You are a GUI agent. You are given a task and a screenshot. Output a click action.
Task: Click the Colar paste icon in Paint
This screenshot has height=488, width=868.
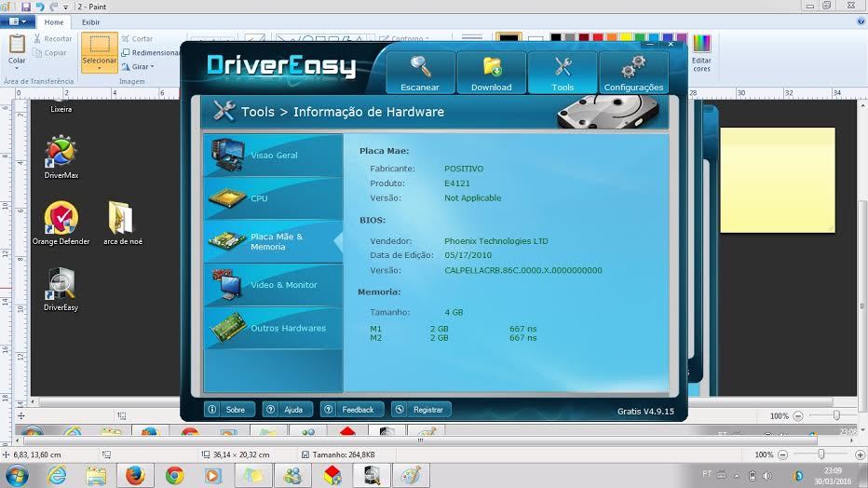(x=17, y=44)
